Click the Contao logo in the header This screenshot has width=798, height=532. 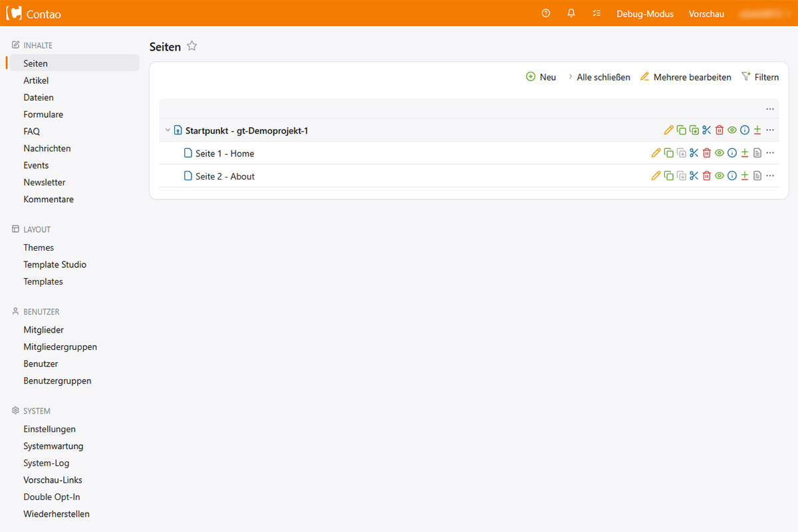coord(33,13)
